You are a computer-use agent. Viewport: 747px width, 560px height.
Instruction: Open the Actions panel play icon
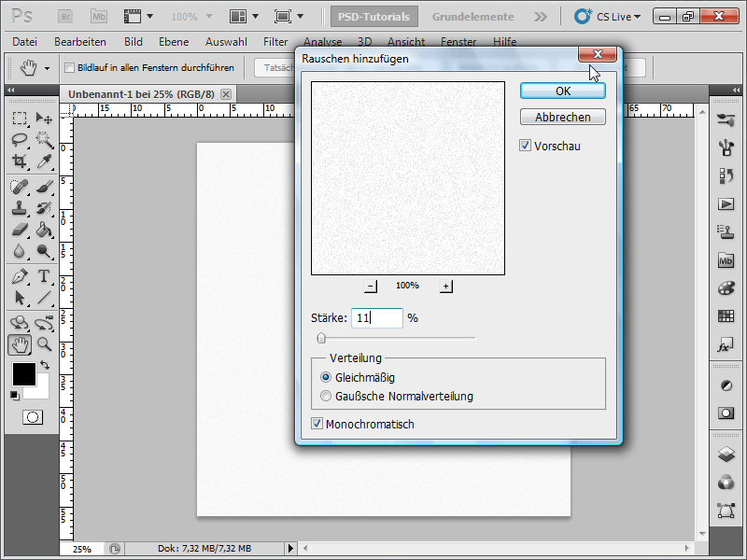tap(726, 204)
